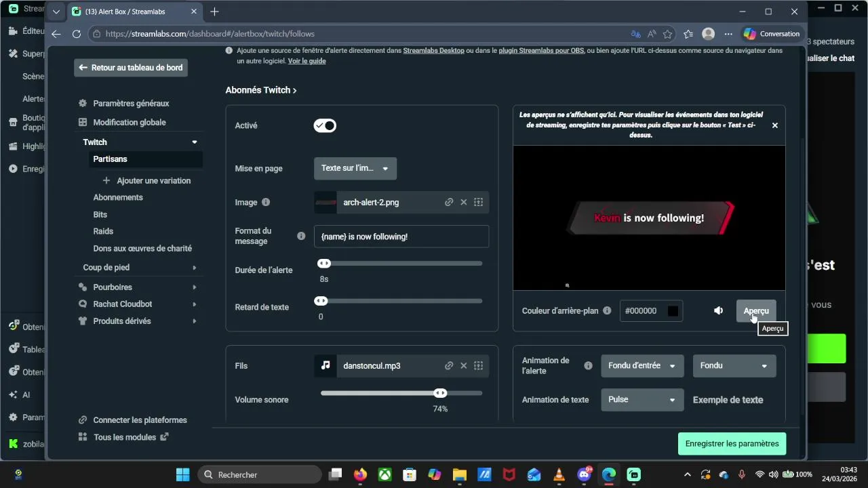Image resolution: width=868 pixels, height=488 pixels.
Task: Open the Pulse text animation dropdown
Action: [x=642, y=400]
